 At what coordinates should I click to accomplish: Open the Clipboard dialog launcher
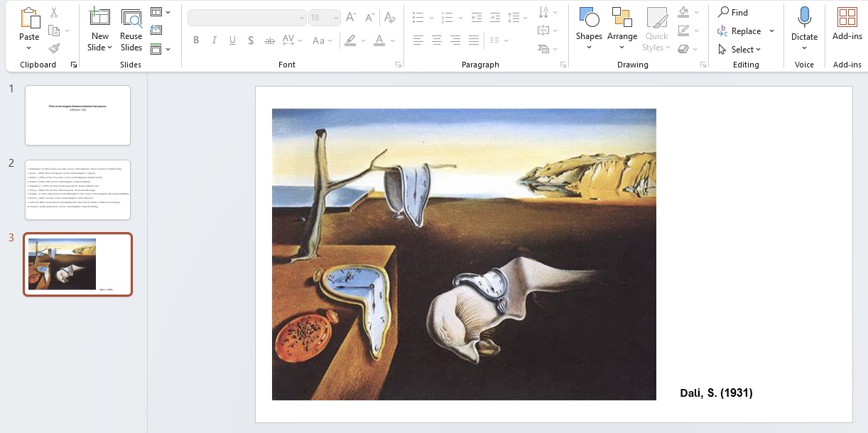click(74, 65)
